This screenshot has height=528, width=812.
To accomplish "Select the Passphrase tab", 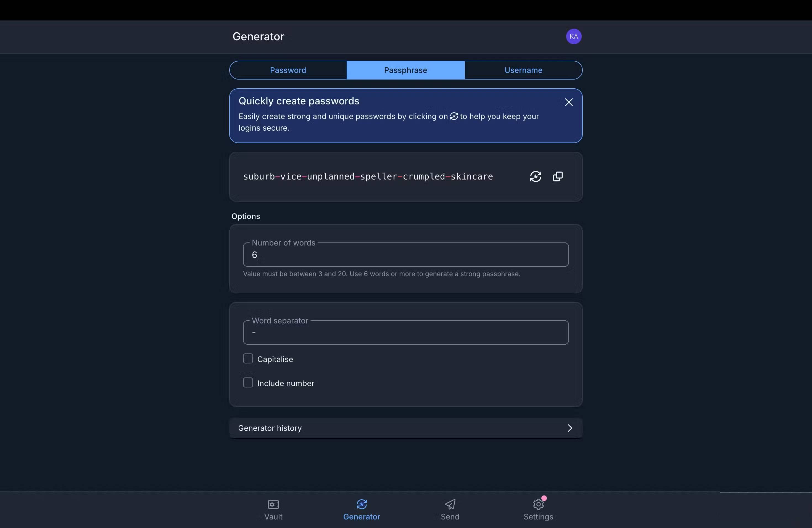I will tap(405, 70).
